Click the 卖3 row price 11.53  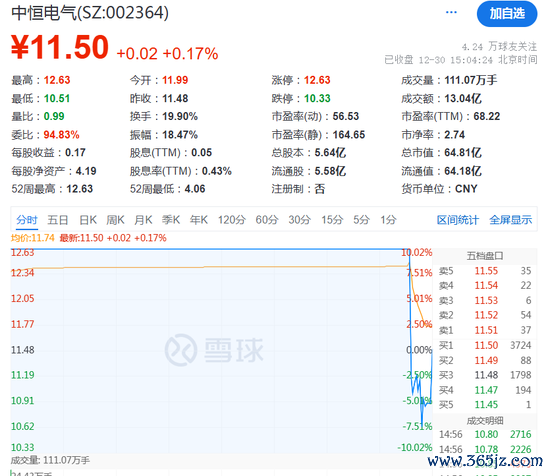(486, 301)
